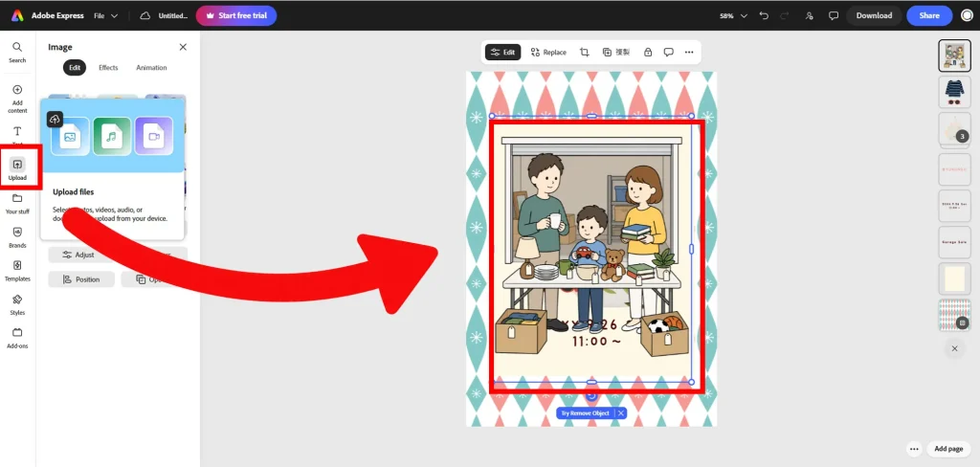Click the Download button
Viewport: 980px width, 467px height.
click(x=874, y=15)
